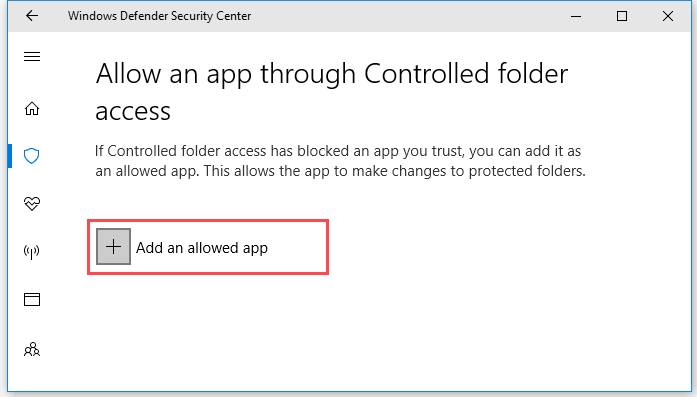The height and width of the screenshot is (397, 697).
Task: Click the description paragraph about allowed apps
Action: (x=340, y=161)
